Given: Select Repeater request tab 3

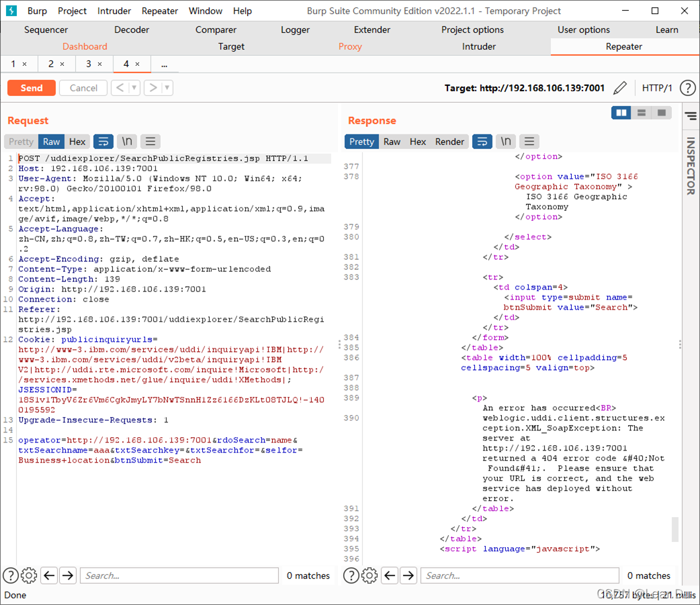Looking at the screenshot, I should (x=89, y=64).
